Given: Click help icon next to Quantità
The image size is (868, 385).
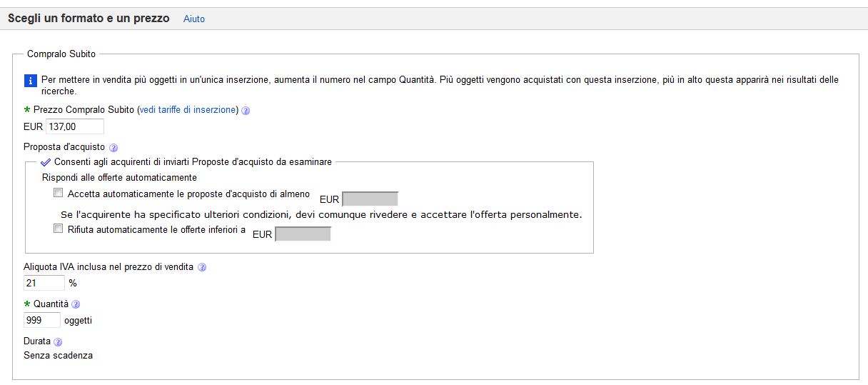Looking at the screenshot, I should (x=76, y=304).
